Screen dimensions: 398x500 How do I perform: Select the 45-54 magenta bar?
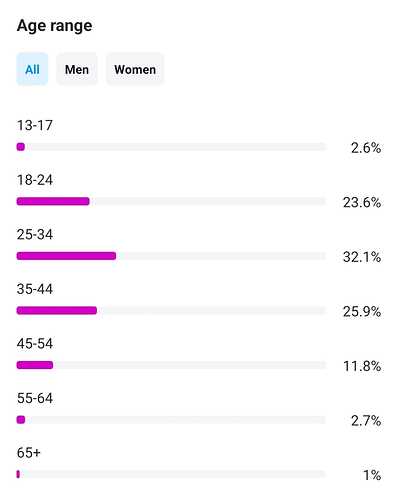point(35,365)
